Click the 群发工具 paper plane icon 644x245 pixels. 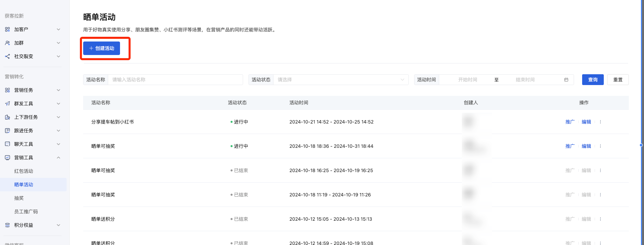point(7,104)
